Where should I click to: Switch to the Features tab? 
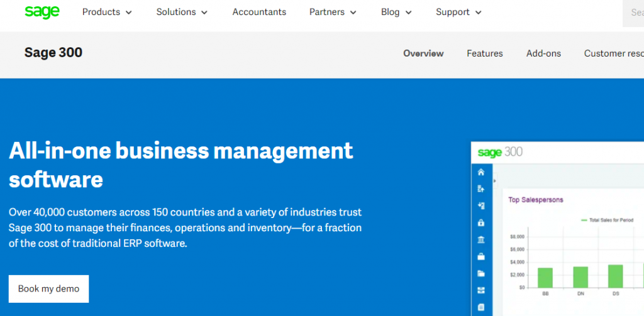click(x=485, y=53)
